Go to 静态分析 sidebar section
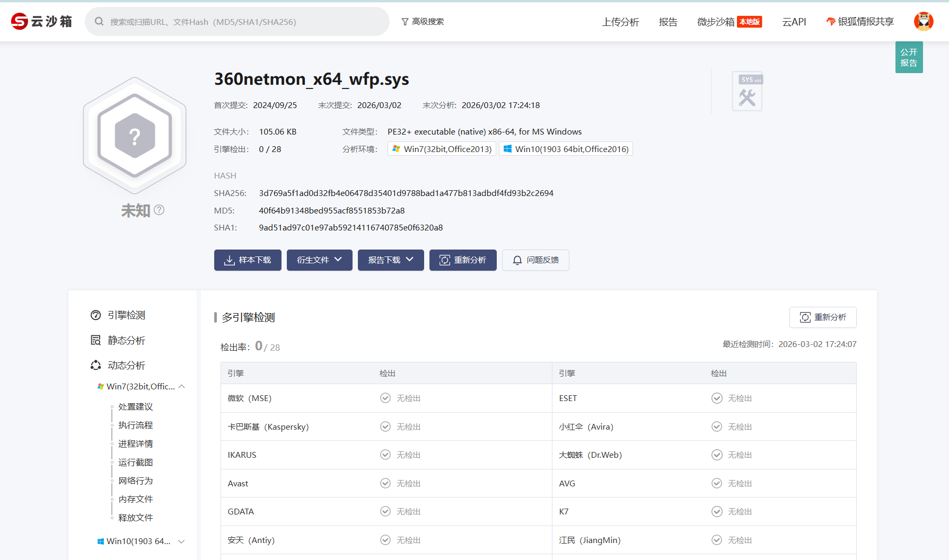 (118, 340)
